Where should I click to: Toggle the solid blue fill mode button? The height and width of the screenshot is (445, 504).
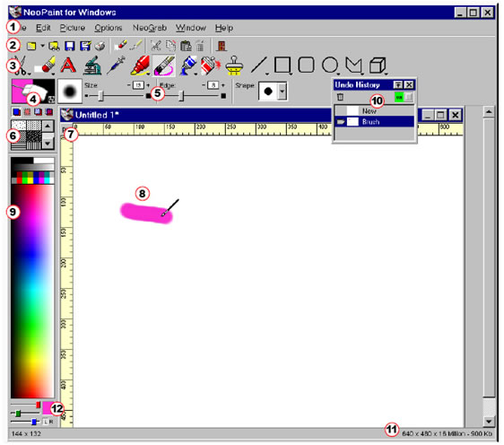click(x=16, y=112)
